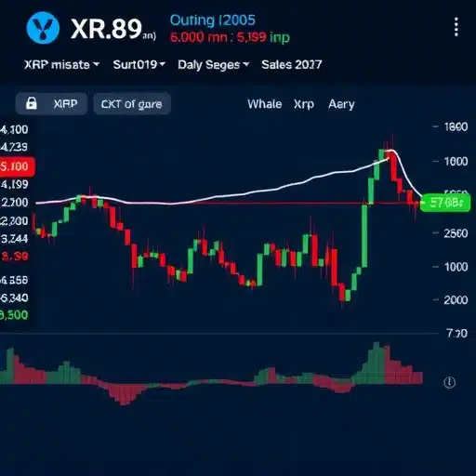Screen dimensions: 476x476
Task: Click the 1800 right axis label
Action: [456, 126]
